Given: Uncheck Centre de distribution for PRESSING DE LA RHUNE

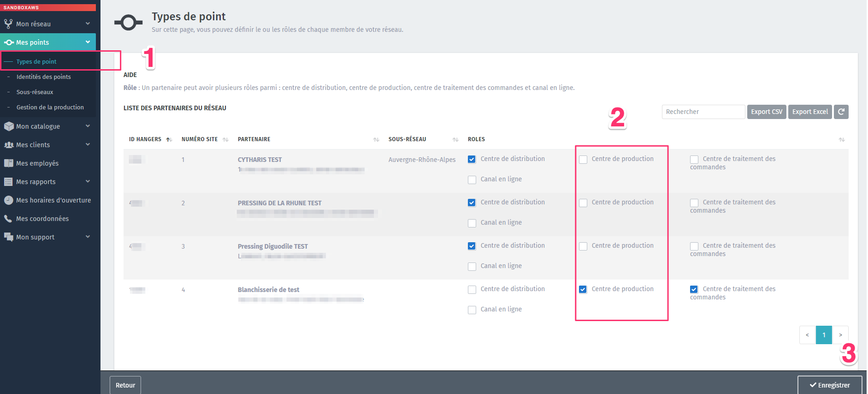Looking at the screenshot, I should click(472, 203).
